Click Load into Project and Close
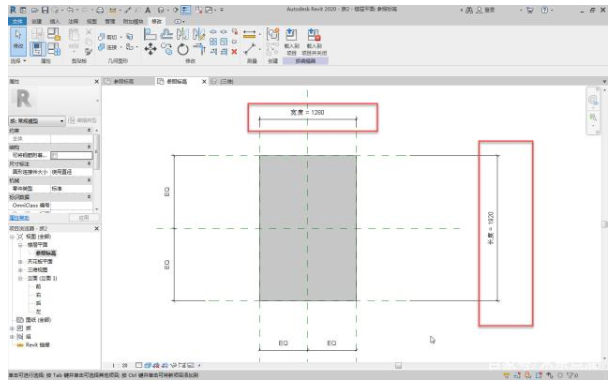The width and height of the screenshot is (616, 383). click(314, 42)
